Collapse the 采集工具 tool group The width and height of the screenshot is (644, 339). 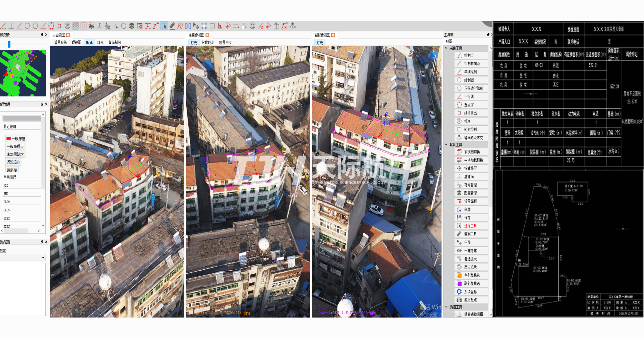pyautogui.click(x=446, y=48)
